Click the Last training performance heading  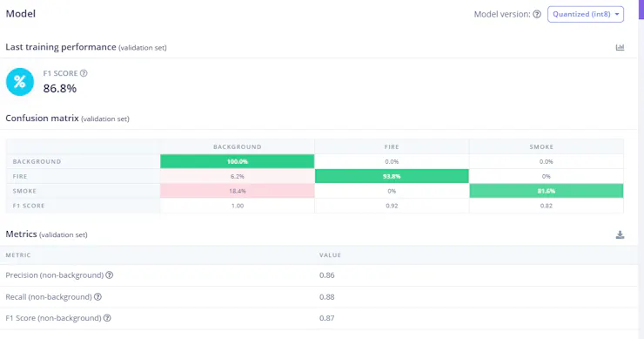click(x=61, y=47)
